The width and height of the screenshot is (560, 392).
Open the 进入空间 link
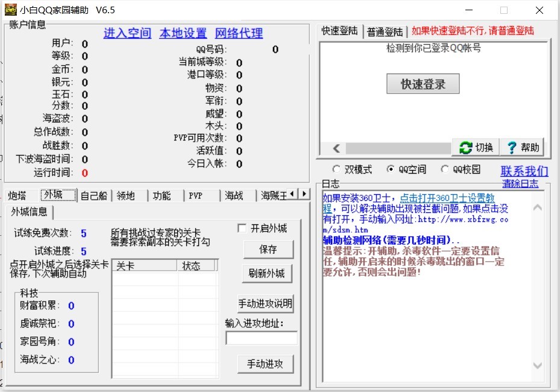127,33
